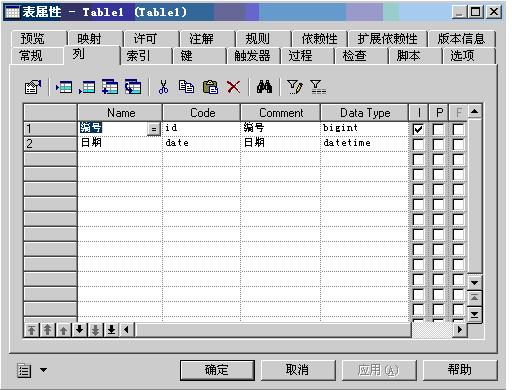Uncheck the I checkbox for id row
Screen dimensions: 512x390
418,129
